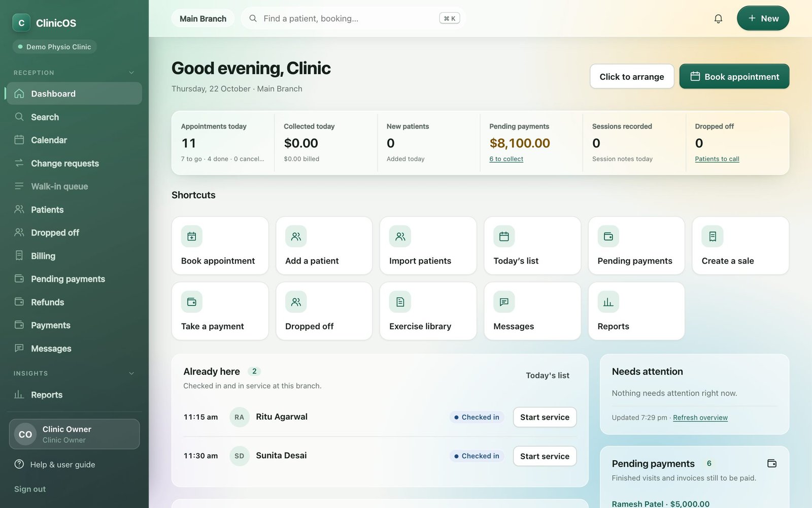Screen dimensions: 812x508
Task: Open notifications bell icon
Action: click(x=718, y=19)
